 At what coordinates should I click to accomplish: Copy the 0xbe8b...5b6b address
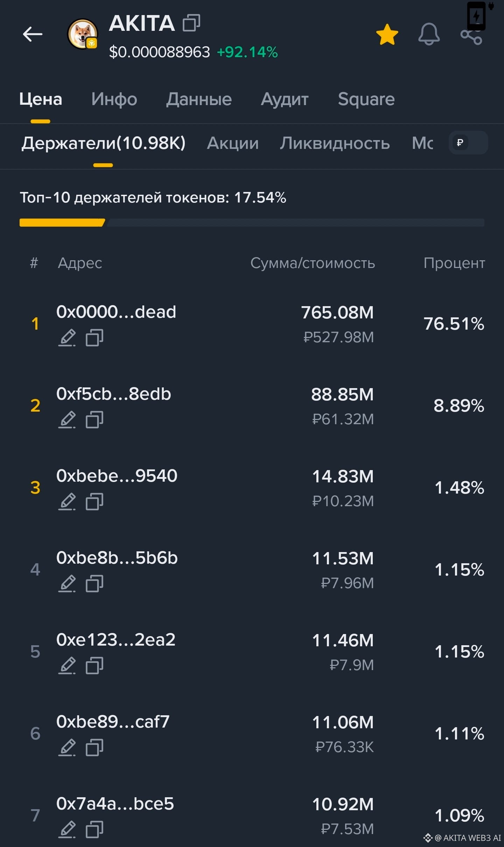pos(94,584)
